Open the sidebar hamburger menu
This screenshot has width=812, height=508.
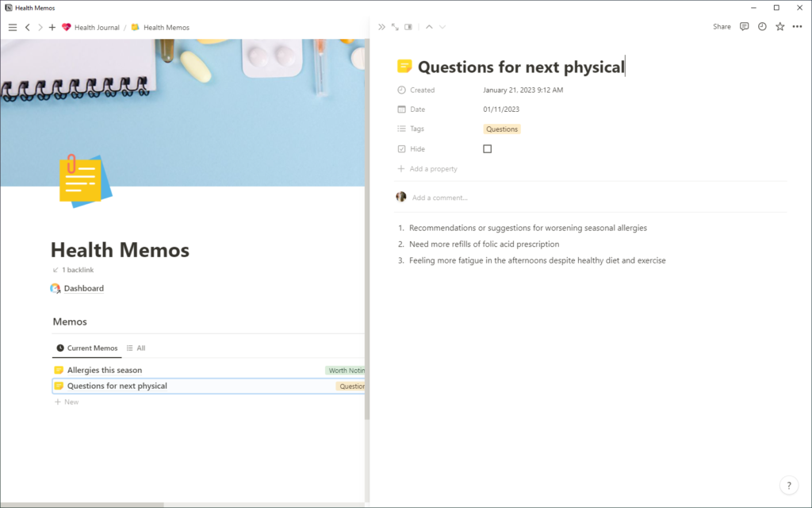12,27
